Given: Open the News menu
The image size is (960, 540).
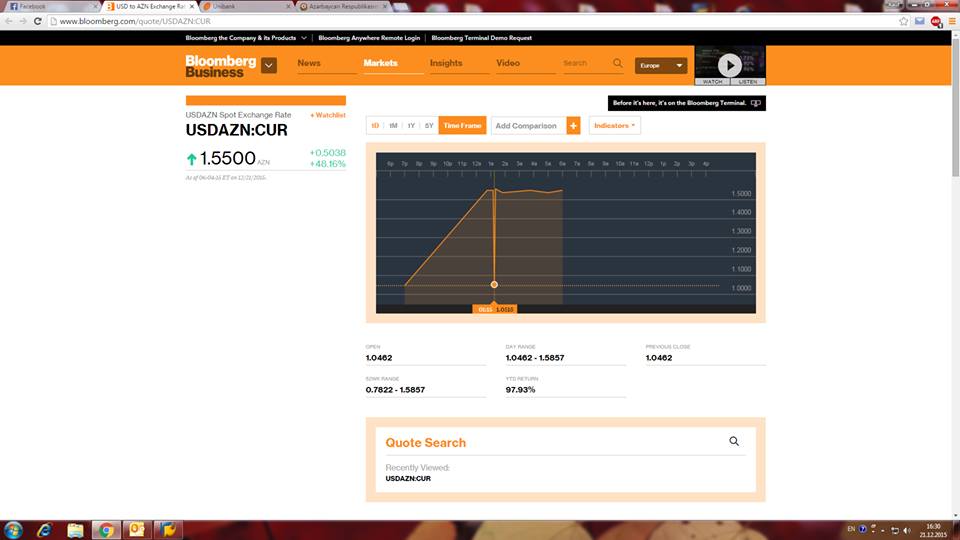Looking at the screenshot, I should pos(309,63).
